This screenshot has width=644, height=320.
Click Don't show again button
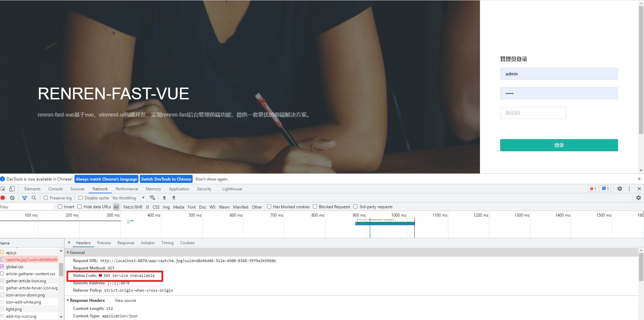point(212,179)
